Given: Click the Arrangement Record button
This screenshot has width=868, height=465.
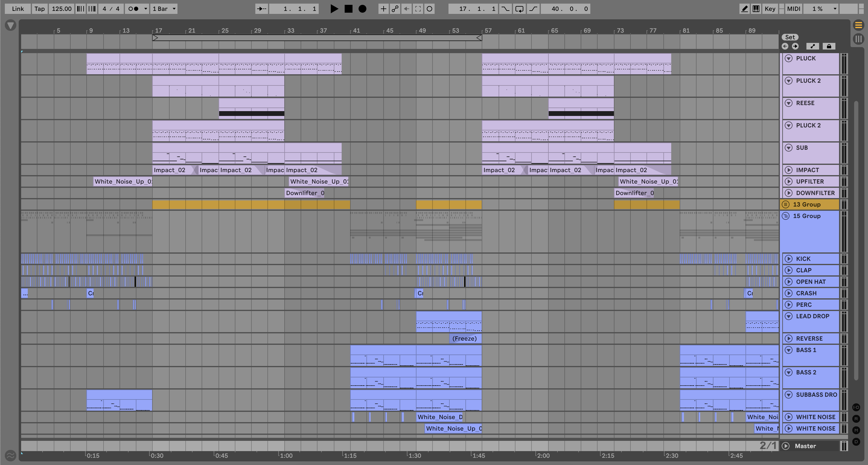Looking at the screenshot, I should tap(362, 9).
